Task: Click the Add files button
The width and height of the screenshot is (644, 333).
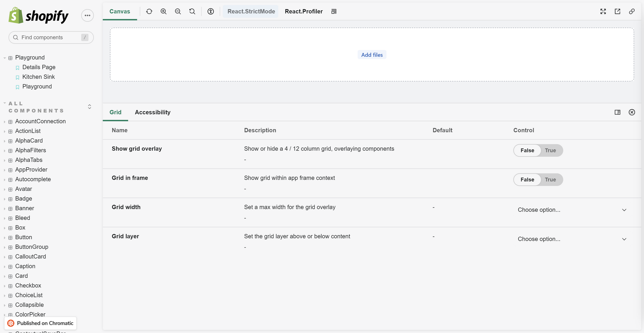Action: click(x=372, y=54)
